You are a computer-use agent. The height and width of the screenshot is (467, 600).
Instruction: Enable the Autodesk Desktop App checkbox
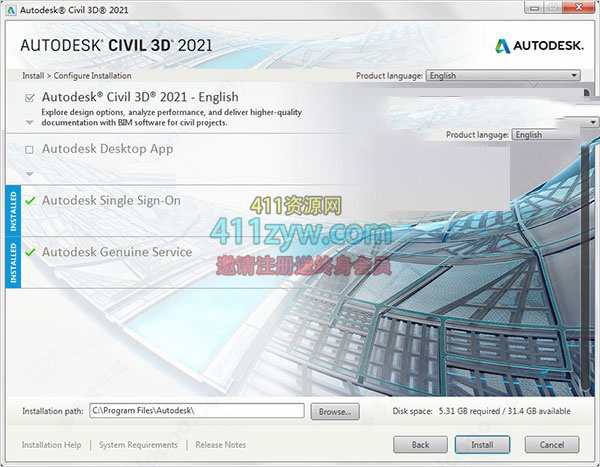(x=30, y=150)
